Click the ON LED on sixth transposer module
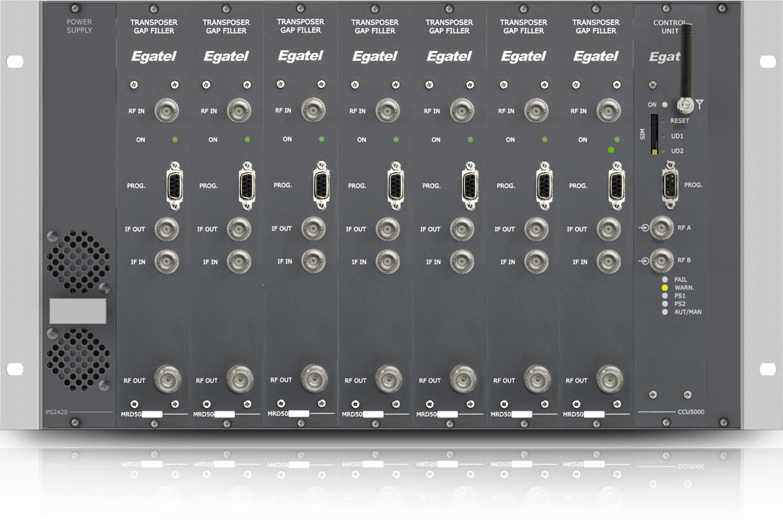The height and width of the screenshot is (532, 783). [545, 139]
